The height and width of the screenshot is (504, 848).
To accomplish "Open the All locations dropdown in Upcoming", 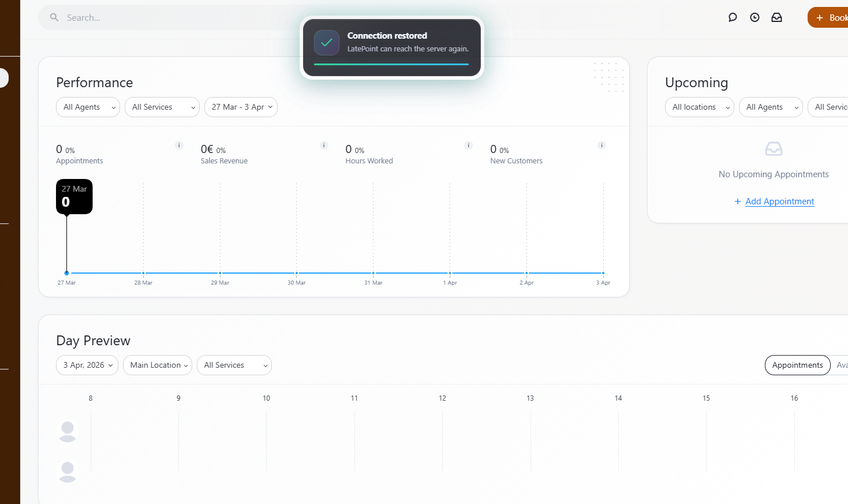I will click(699, 107).
